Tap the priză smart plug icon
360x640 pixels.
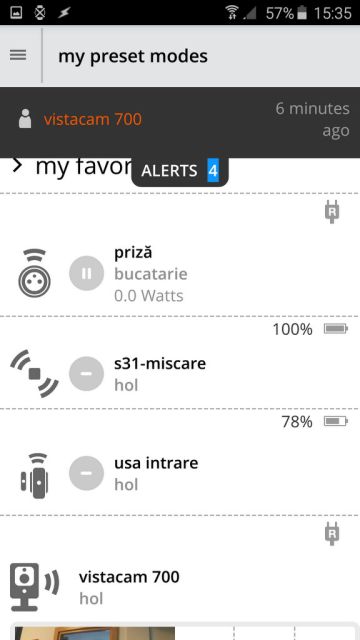tap(35, 273)
